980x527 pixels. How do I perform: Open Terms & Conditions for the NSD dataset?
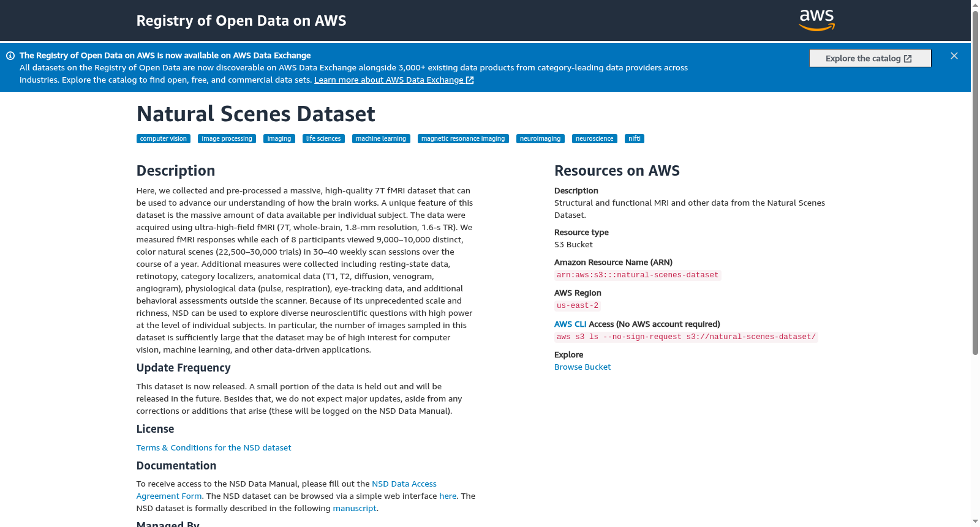[x=214, y=447]
